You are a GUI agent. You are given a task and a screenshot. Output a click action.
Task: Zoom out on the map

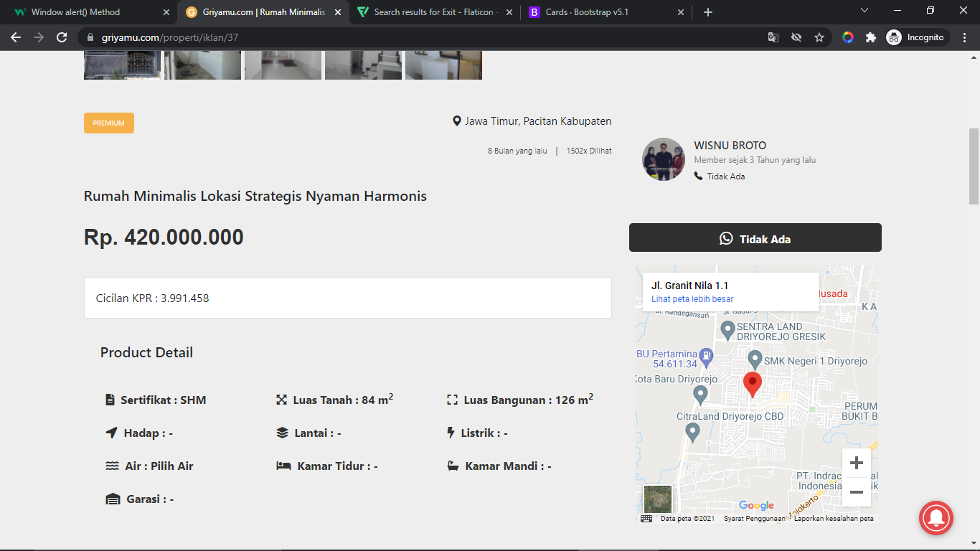click(x=856, y=492)
